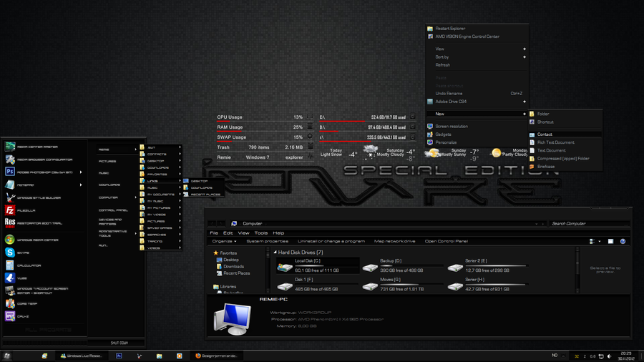Toggle the preview pane button in Explorer
This screenshot has height=362, width=644.
tap(610, 241)
